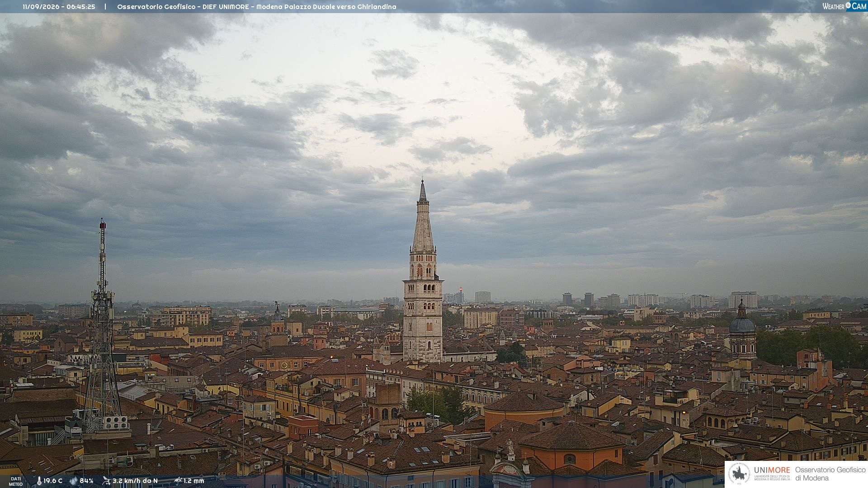Click the 1.2 mm rainfall value
Image resolution: width=868 pixels, height=488 pixels.
click(194, 481)
